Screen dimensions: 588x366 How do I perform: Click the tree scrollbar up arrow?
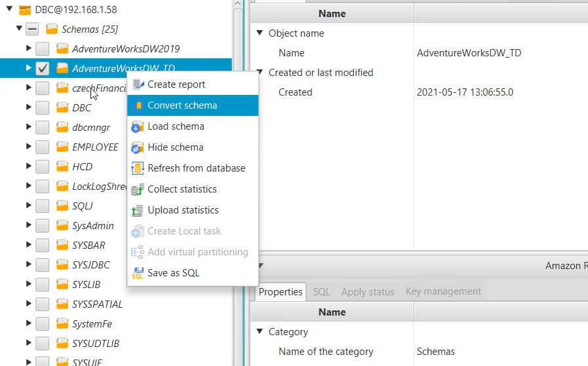coord(237,3)
